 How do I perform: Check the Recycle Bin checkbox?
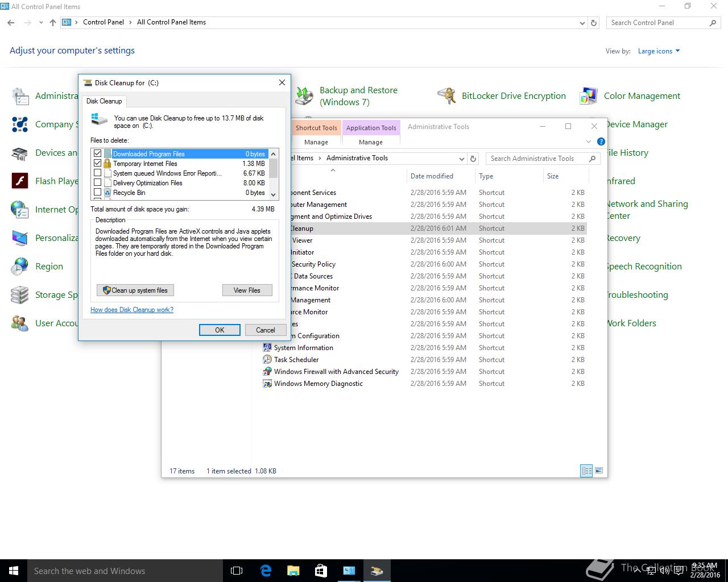click(98, 192)
